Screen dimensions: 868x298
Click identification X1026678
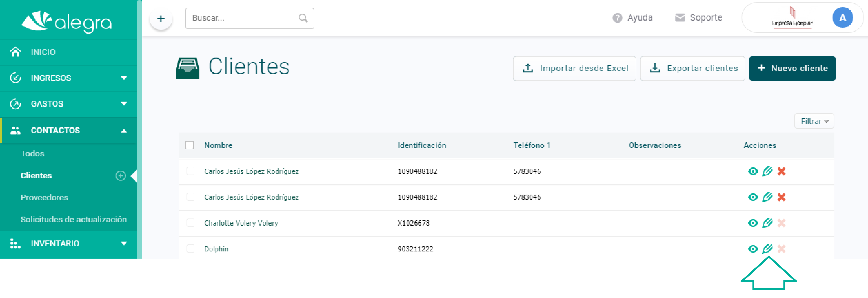coord(414,223)
